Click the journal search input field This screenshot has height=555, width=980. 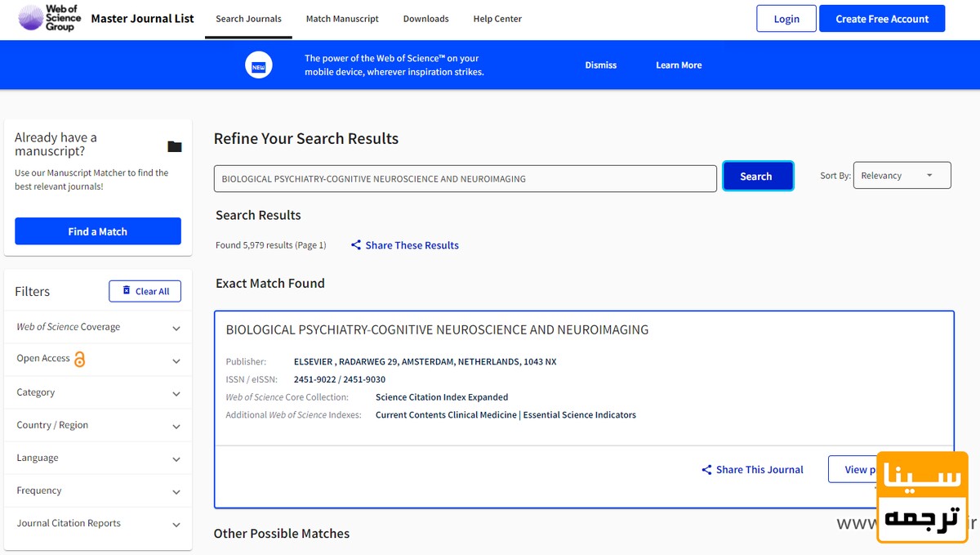(465, 178)
